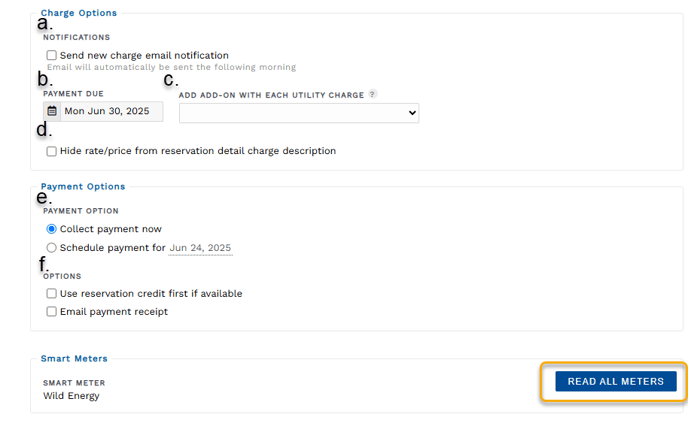
Task: Open the add-on with each utility charge dropdown
Action: pyautogui.click(x=299, y=113)
